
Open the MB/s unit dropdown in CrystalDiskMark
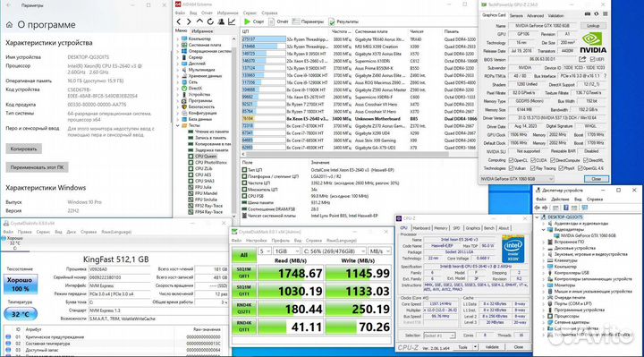pyautogui.click(x=379, y=251)
